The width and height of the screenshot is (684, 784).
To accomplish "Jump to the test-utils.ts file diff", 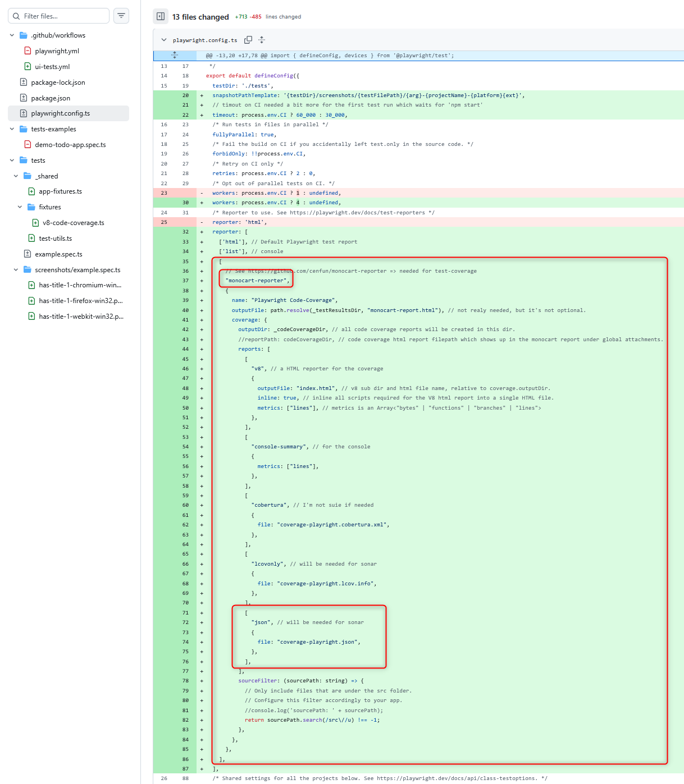I will point(55,239).
